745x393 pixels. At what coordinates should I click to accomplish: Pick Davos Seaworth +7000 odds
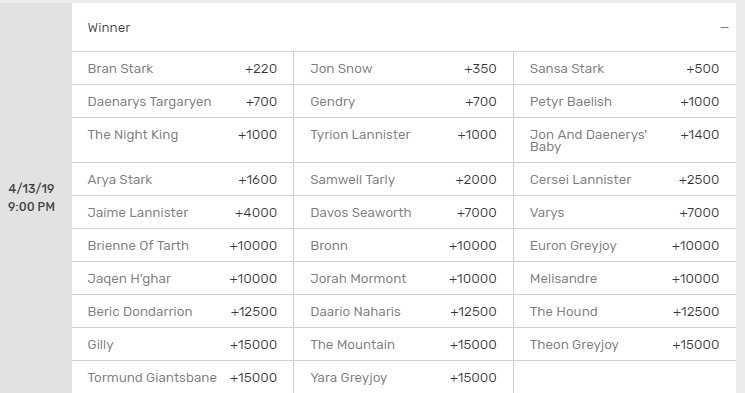[x=403, y=212]
